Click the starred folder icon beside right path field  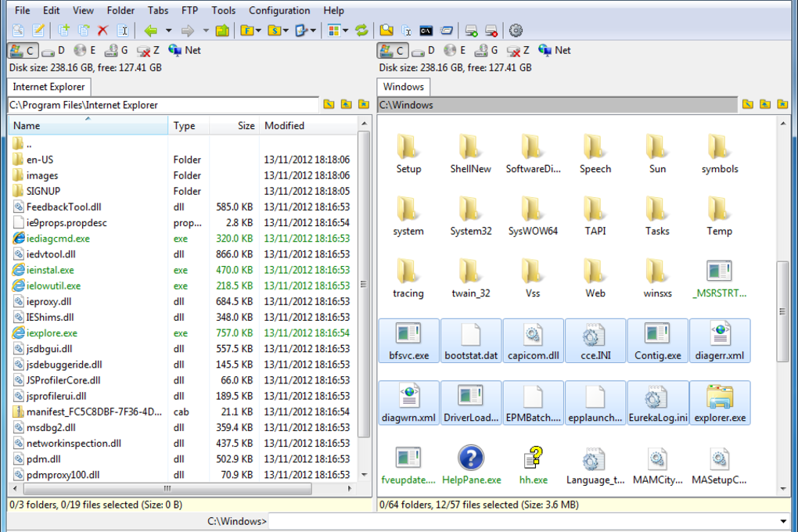click(782, 104)
